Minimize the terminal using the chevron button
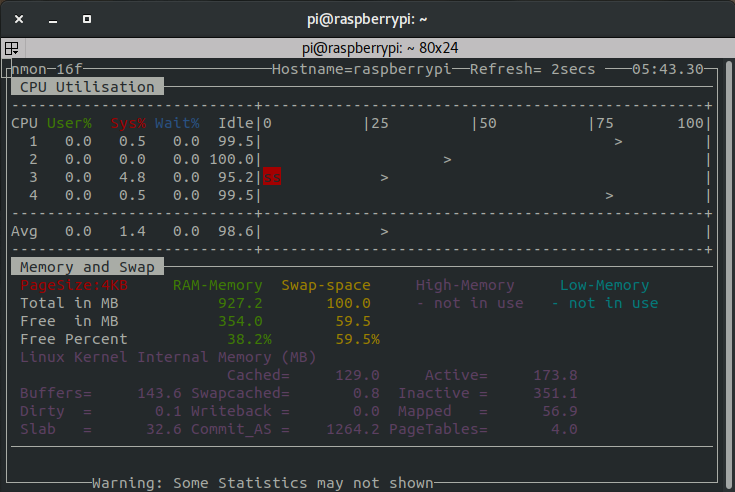 54,18
